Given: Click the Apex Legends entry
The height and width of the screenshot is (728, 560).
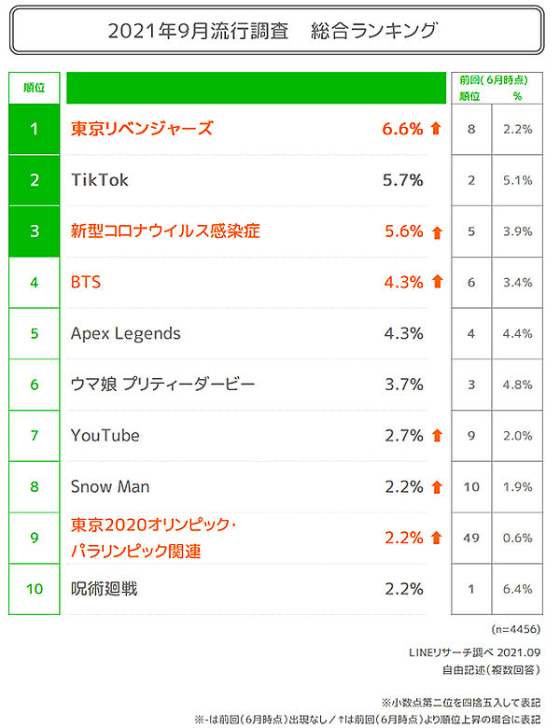Looking at the screenshot, I should pos(126,333).
